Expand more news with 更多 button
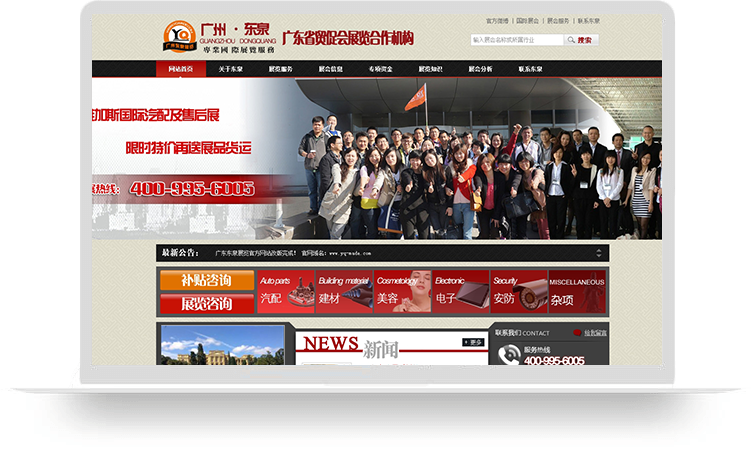 (x=473, y=342)
